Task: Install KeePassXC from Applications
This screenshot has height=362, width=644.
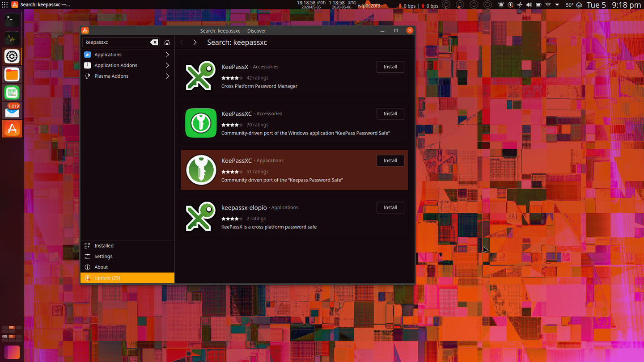Action: (390, 160)
